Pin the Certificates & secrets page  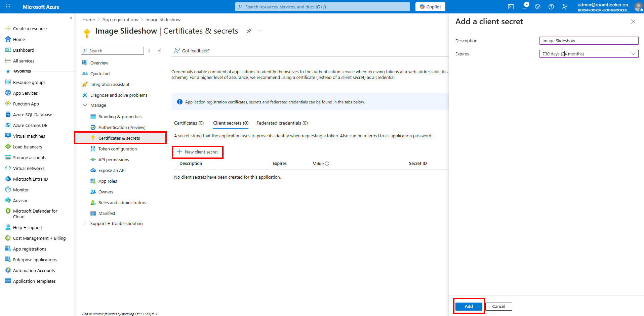click(x=249, y=31)
